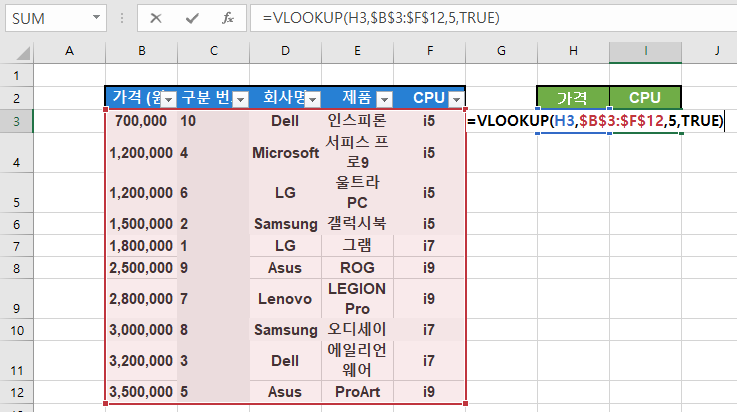
Task: Click price cell 3,000,000
Action: pos(141,330)
